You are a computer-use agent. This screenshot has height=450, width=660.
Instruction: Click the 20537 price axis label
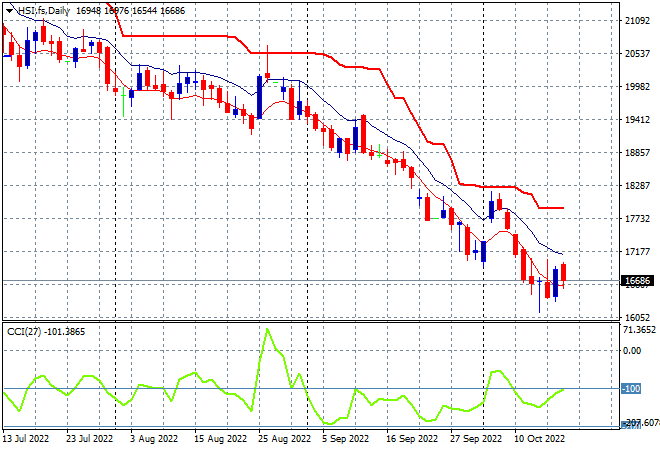tap(637, 54)
